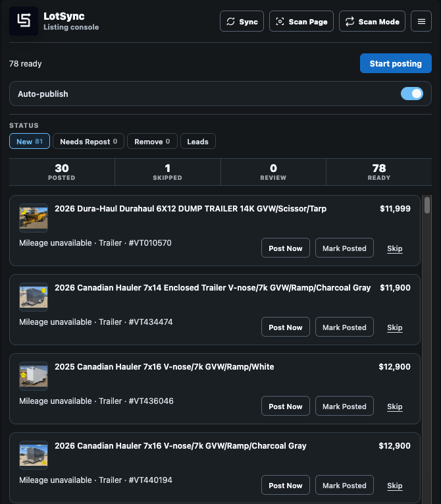Click Post Now for #VT434474
441x504 pixels.
286,327
